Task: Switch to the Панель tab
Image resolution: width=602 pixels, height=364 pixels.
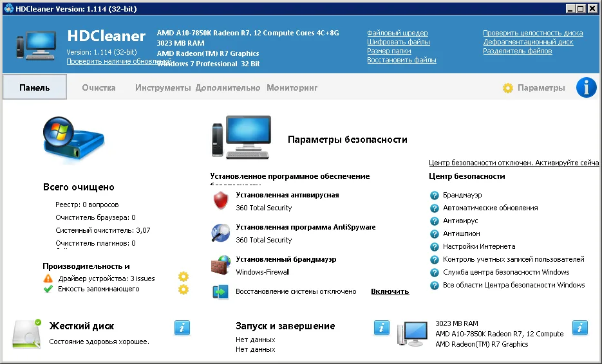Action: click(x=35, y=87)
